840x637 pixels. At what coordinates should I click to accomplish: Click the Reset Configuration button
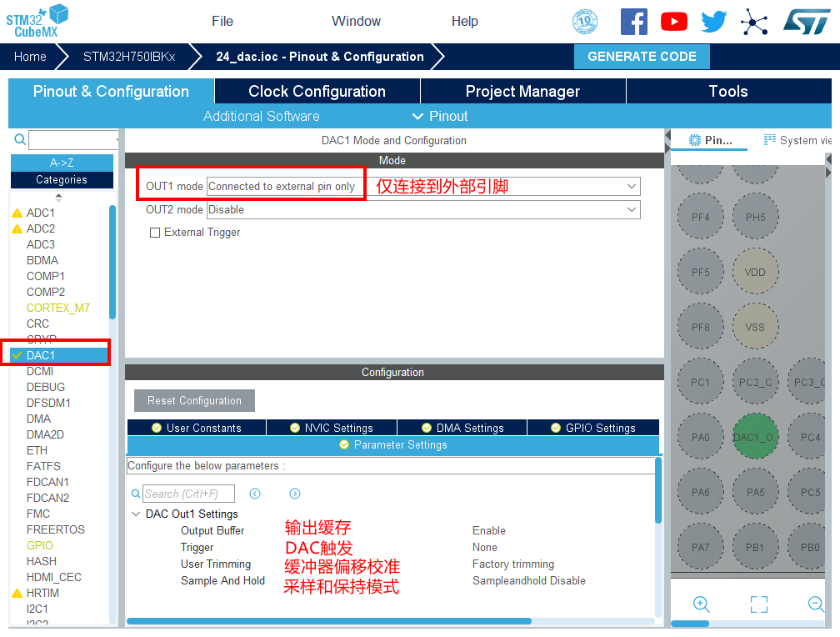pos(194,400)
